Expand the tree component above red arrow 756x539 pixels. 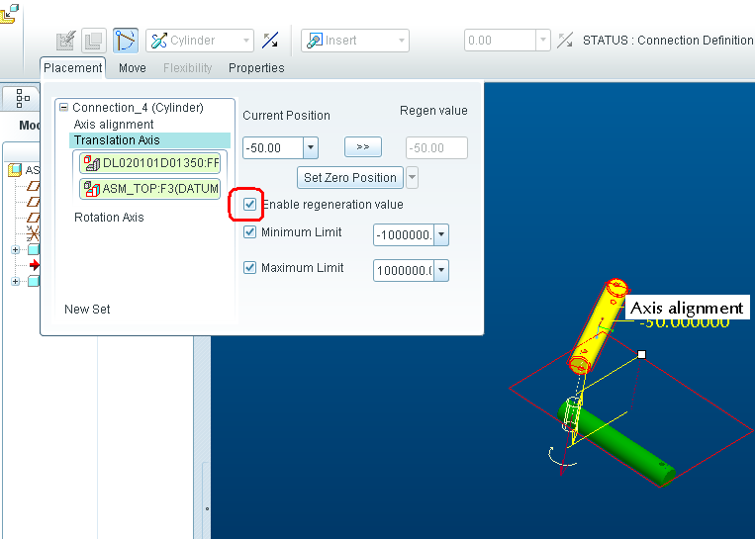click(16, 249)
